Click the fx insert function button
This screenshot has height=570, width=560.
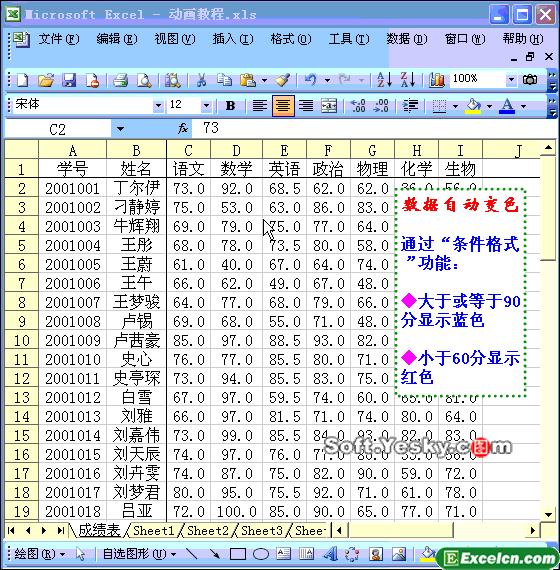click(x=183, y=128)
